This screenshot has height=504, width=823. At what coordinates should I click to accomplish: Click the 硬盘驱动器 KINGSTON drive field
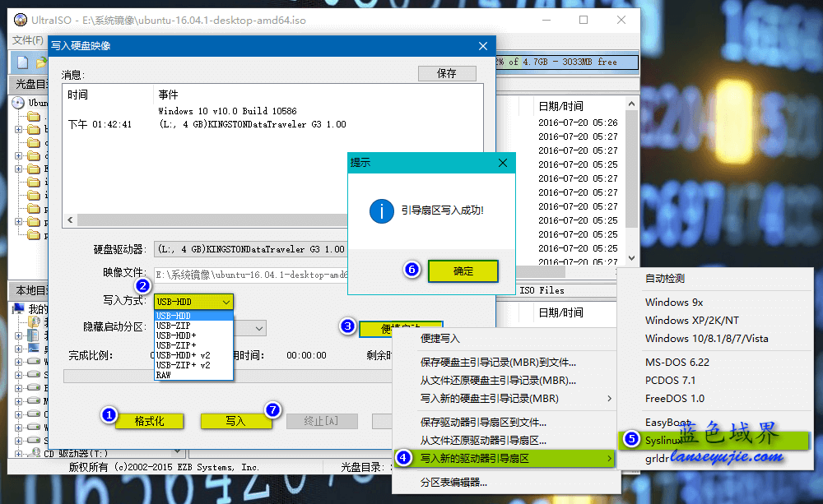point(251,249)
